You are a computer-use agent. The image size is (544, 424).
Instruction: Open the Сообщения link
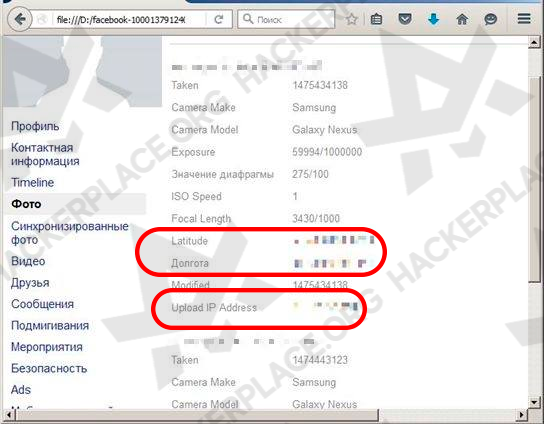click(x=42, y=304)
